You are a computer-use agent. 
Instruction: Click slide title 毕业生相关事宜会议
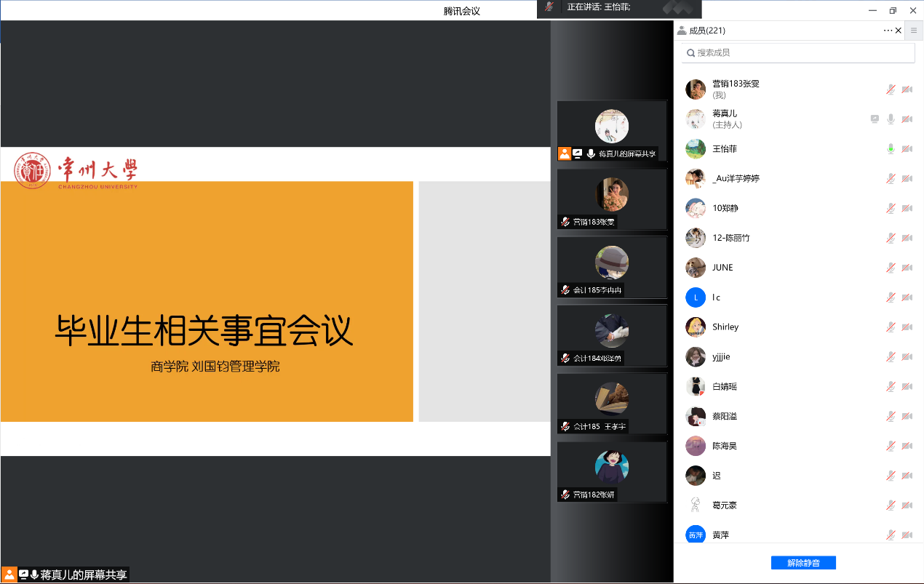(204, 331)
